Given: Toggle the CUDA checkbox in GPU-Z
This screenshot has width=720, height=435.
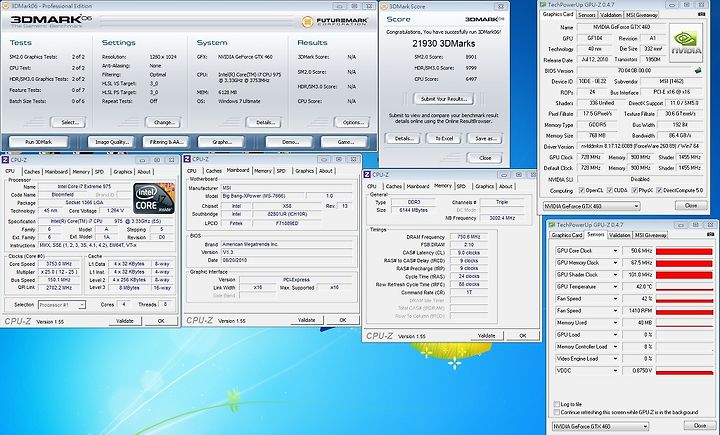Looking at the screenshot, I should pyautogui.click(x=610, y=190).
